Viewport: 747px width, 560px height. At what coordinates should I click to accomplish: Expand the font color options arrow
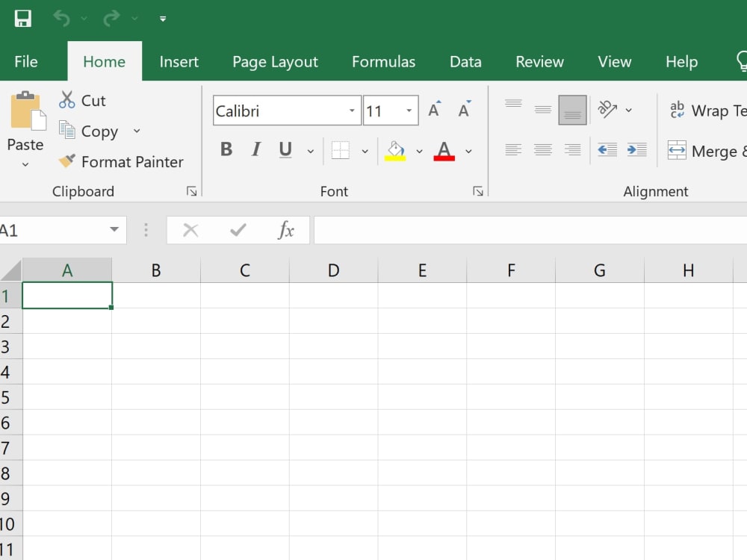coord(469,151)
